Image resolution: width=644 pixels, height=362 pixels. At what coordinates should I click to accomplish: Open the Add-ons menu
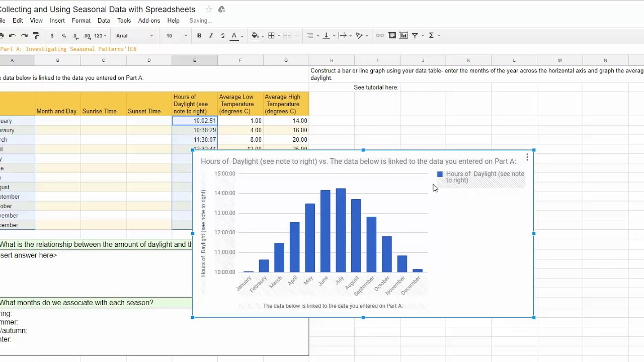pyautogui.click(x=149, y=21)
